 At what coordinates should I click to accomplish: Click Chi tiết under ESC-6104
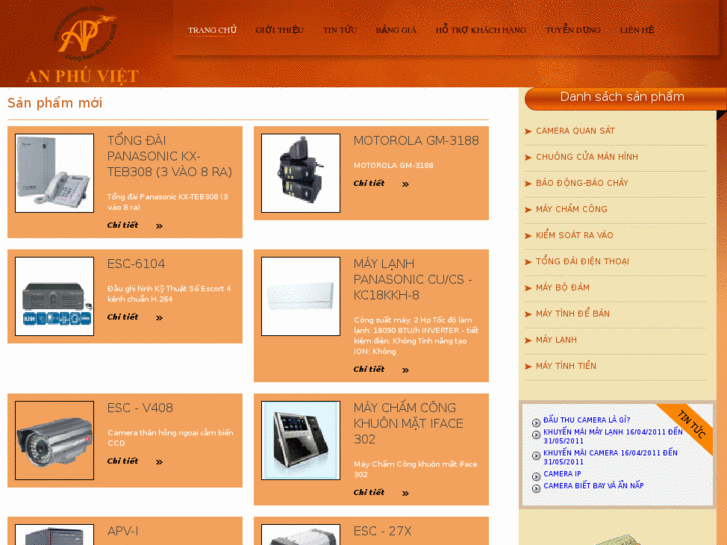[122, 317]
